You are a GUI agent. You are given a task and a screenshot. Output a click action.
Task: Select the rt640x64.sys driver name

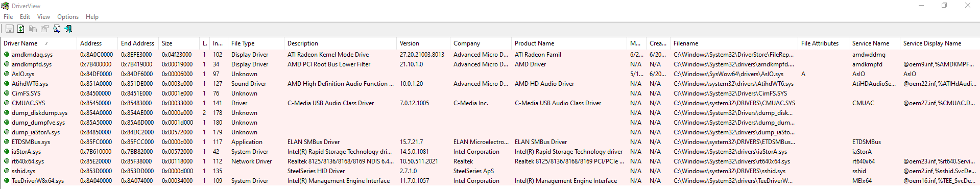click(28, 161)
